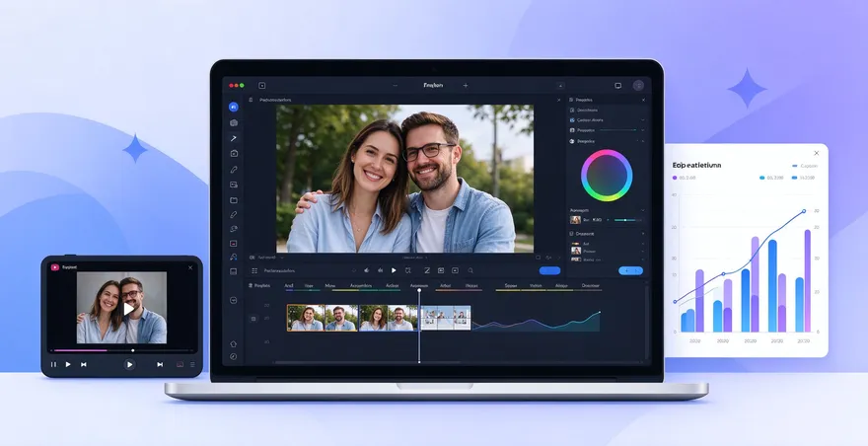Screen dimensions: 868x446
Task: Expand the section chevron just below the color wheel
Action: [x=643, y=210]
